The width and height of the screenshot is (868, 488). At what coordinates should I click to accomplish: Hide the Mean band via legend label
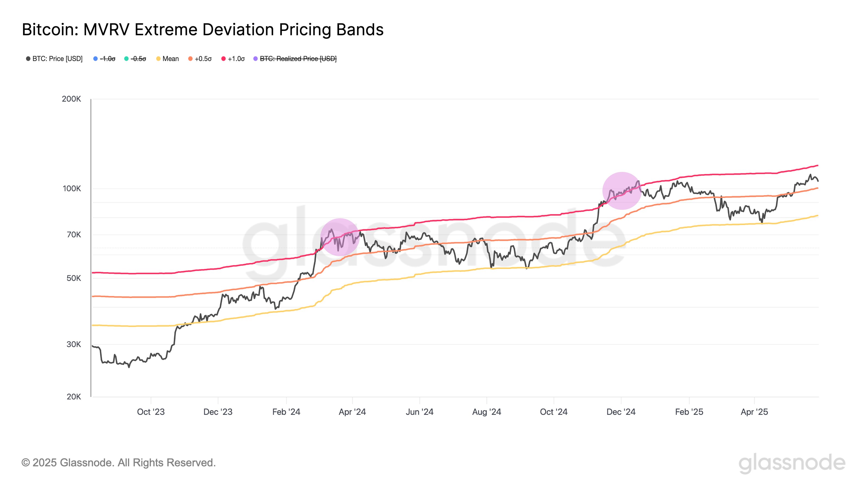click(x=171, y=59)
